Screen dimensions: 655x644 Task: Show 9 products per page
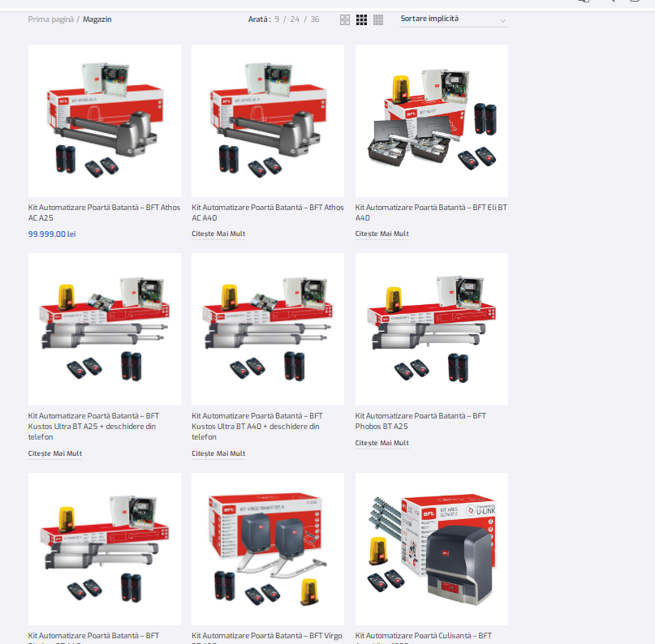point(277,19)
